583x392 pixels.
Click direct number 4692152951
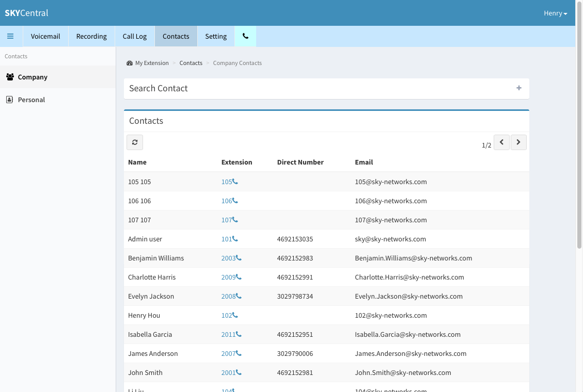point(295,334)
